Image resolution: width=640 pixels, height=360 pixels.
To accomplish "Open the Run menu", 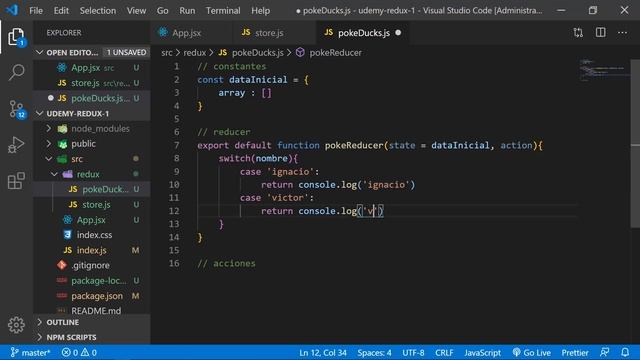I will [187, 11].
